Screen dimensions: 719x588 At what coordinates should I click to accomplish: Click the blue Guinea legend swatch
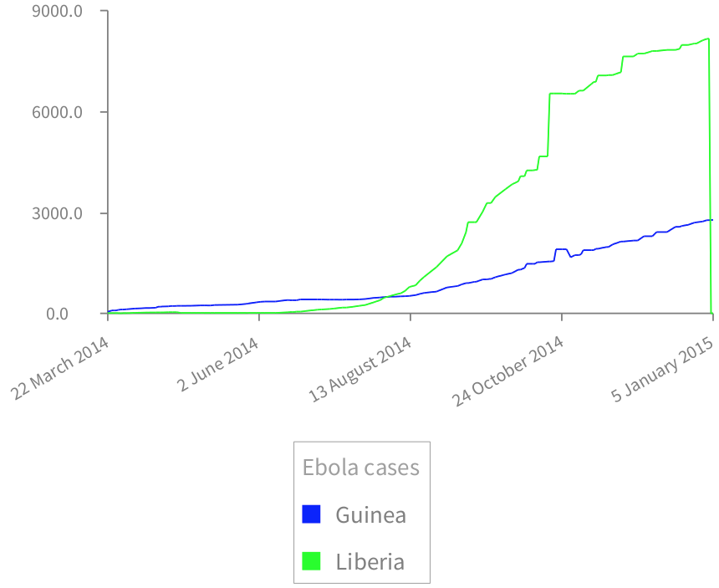tap(311, 514)
